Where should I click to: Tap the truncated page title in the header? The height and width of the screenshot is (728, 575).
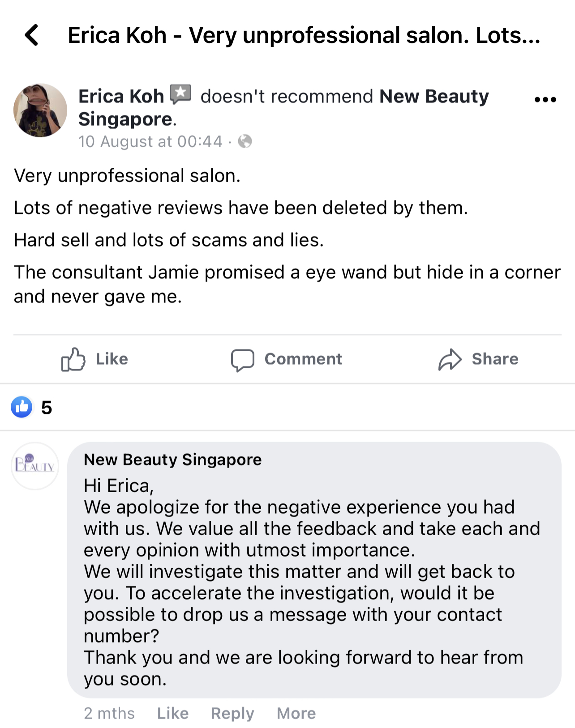(304, 35)
